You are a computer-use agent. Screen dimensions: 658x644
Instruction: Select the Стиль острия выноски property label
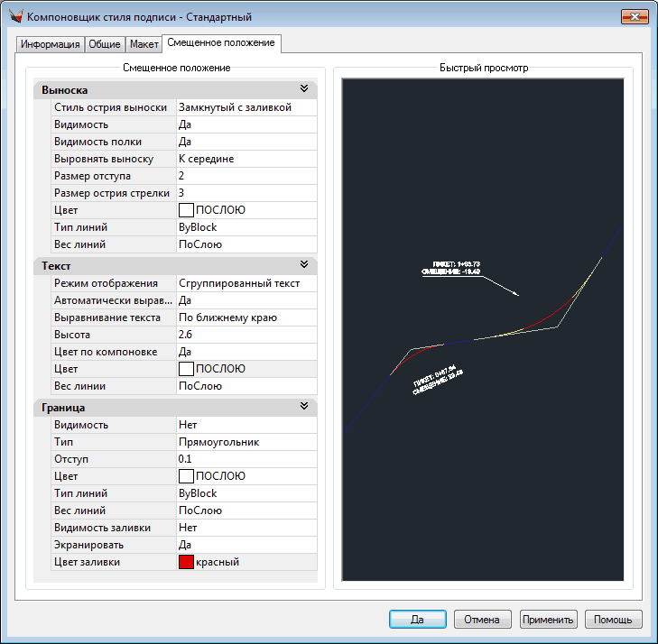click(114, 107)
